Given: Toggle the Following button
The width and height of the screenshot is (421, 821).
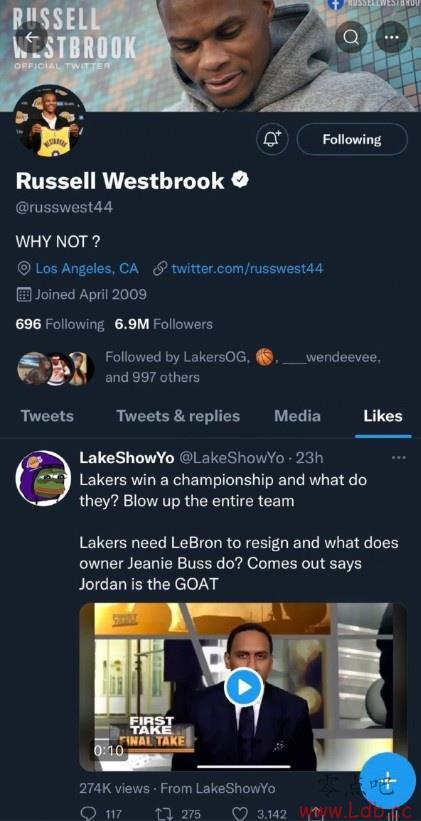Looking at the screenshot, I should (x=352, y=139).
